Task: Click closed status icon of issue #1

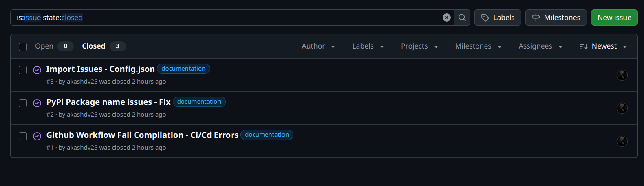Action: (x=37, y=136)
